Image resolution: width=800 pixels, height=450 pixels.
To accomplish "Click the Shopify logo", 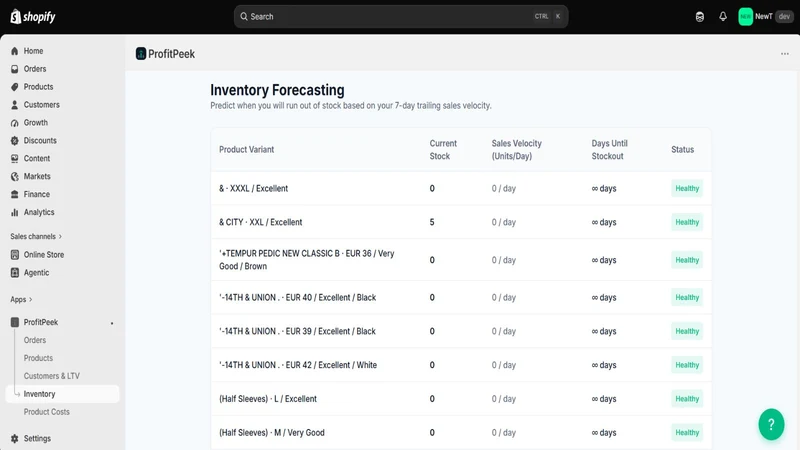I will 33,16.
